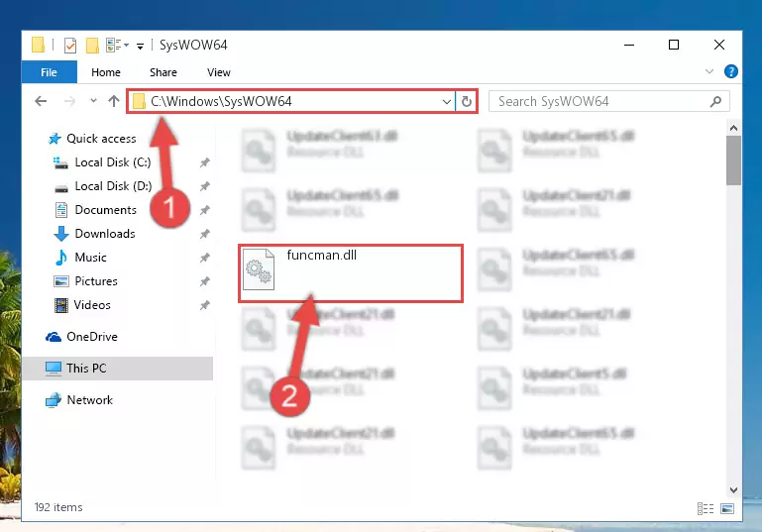Expand the ribbon with the chevron
762x532 pixels.
[x=709, y=72]
